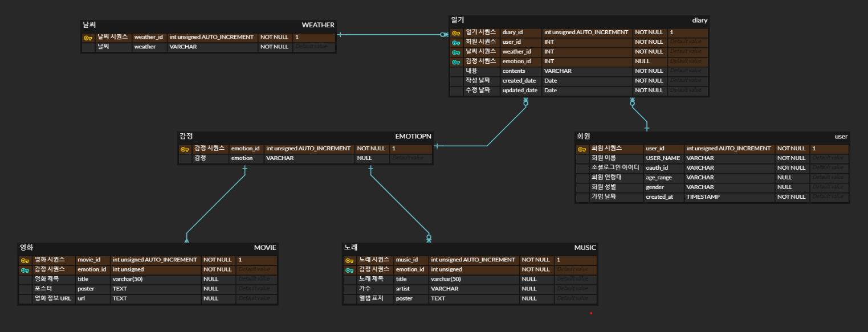The height and width of the screenshot is (332, 868).
Task: Select the artist column in MUSIC table
Action: 403,289
